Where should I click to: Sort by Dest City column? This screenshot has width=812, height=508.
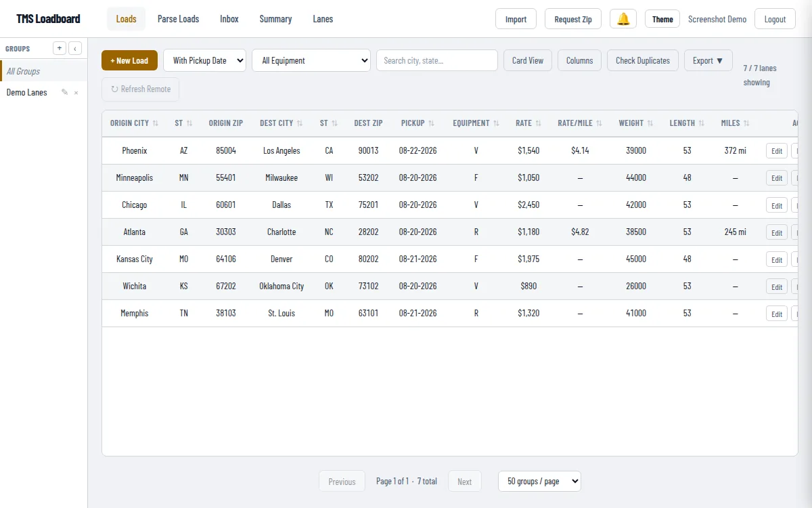(x=281, y=123)
